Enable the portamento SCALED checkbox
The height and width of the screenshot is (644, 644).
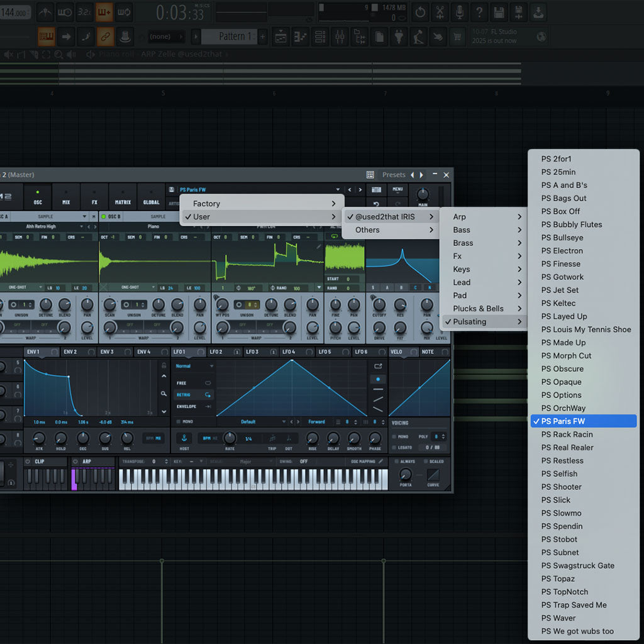point(426,462)
